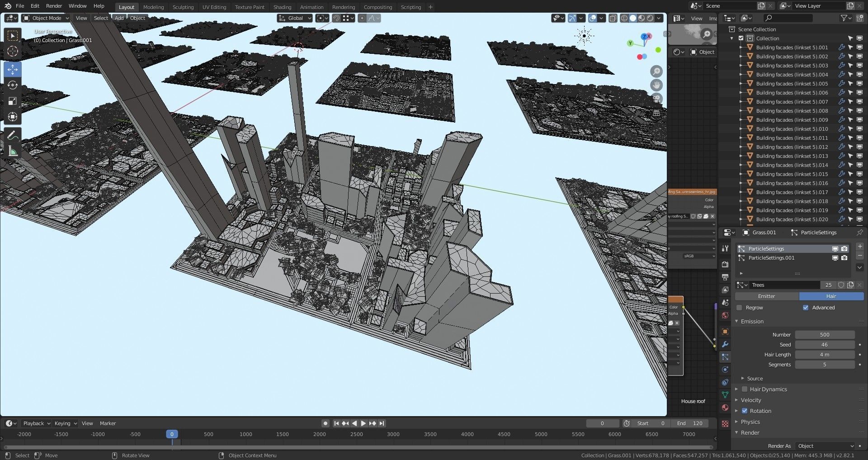Viewport: 868px width, 460px height.
Task: Click the auto keying record button
Action: click(x=325, y=423)
